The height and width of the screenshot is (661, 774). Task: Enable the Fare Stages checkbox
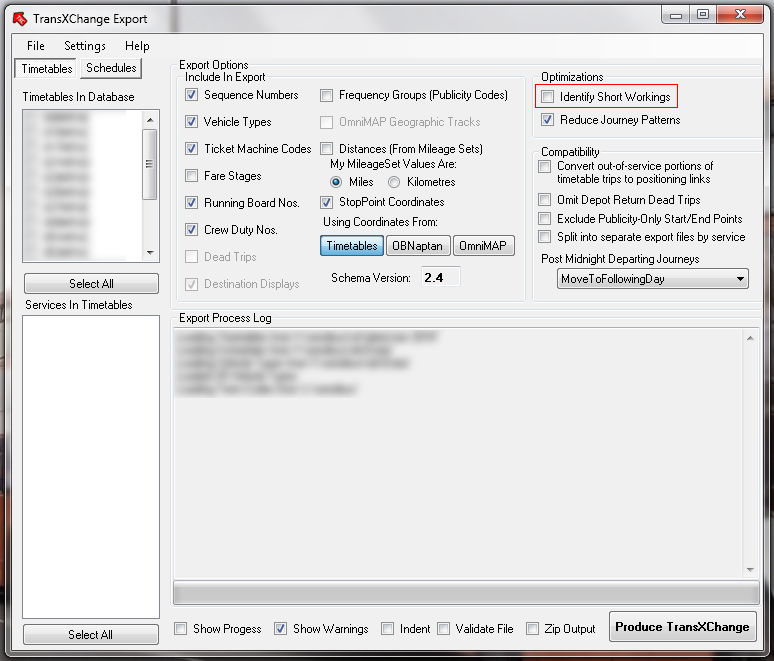tap(192, 175)
